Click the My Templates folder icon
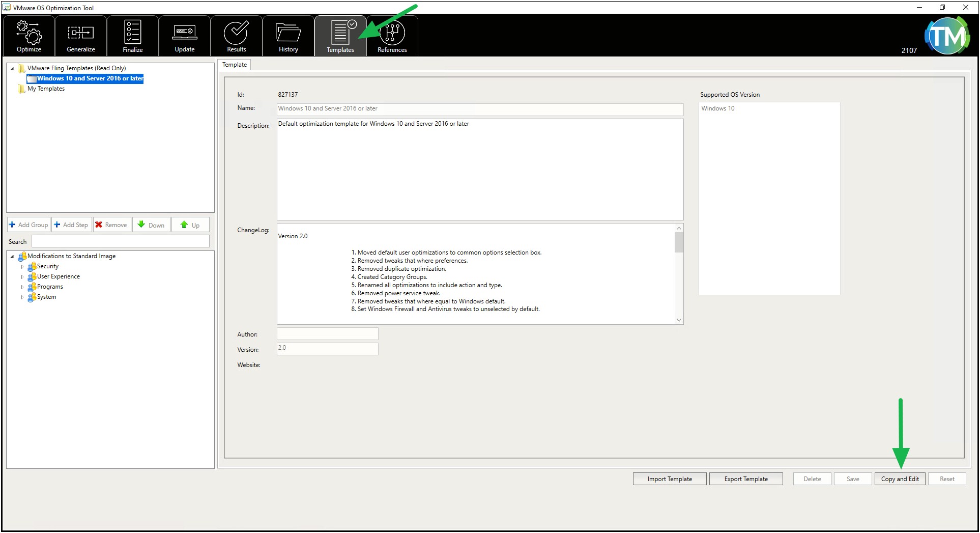980x533 pixels. click(21, 89)
